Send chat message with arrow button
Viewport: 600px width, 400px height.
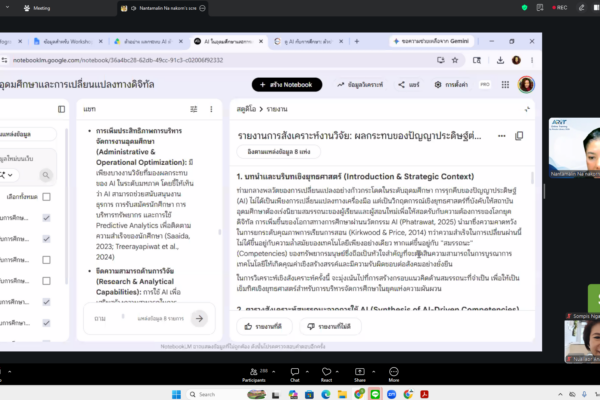(199, 318)
